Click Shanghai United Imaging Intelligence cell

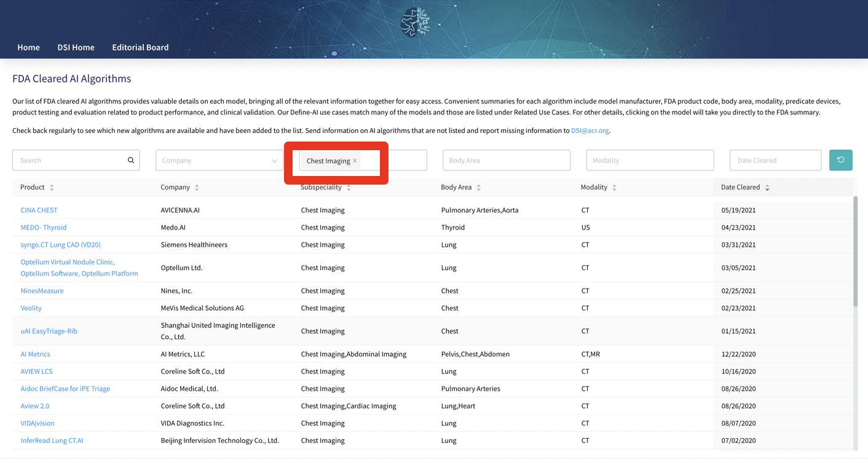(218, 331)
